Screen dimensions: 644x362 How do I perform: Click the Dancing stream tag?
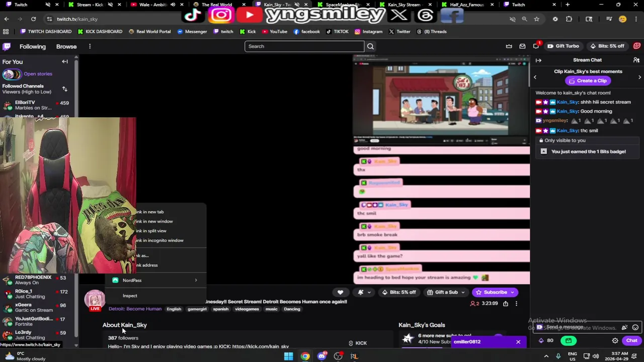292,309
